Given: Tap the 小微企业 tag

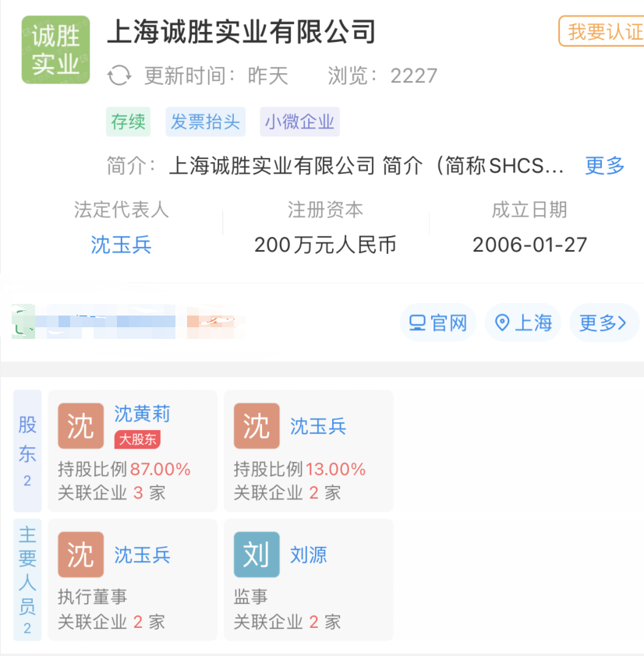Looking at the screenshot, I should (299, 122).
